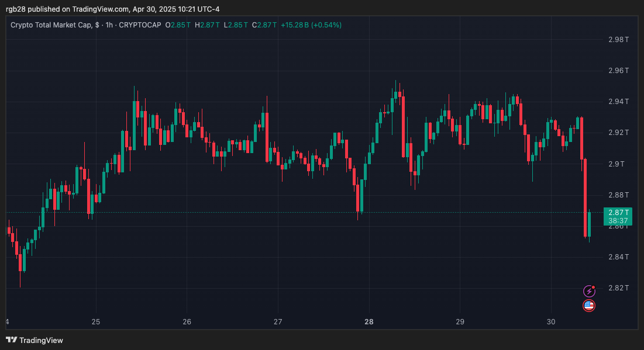Click the purple lightning bolt event icon
This screenshot has height=350, width=644.
[589, 291]
